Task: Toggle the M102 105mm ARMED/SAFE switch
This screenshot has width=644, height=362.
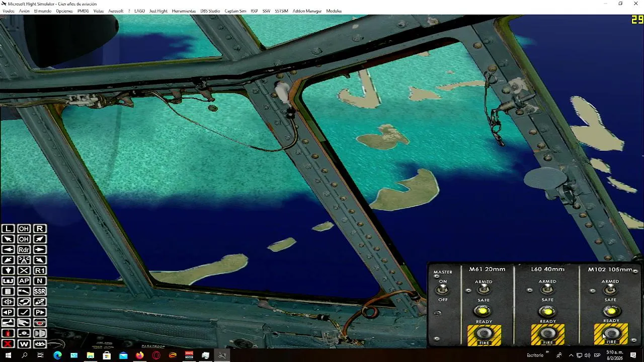Action: [610, 290]
